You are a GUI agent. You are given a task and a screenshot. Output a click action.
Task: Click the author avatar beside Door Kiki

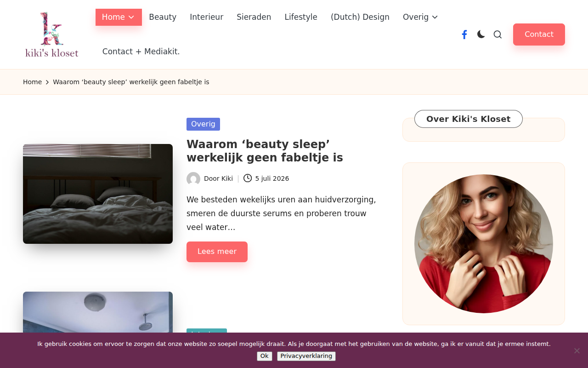tap(193, 178)
